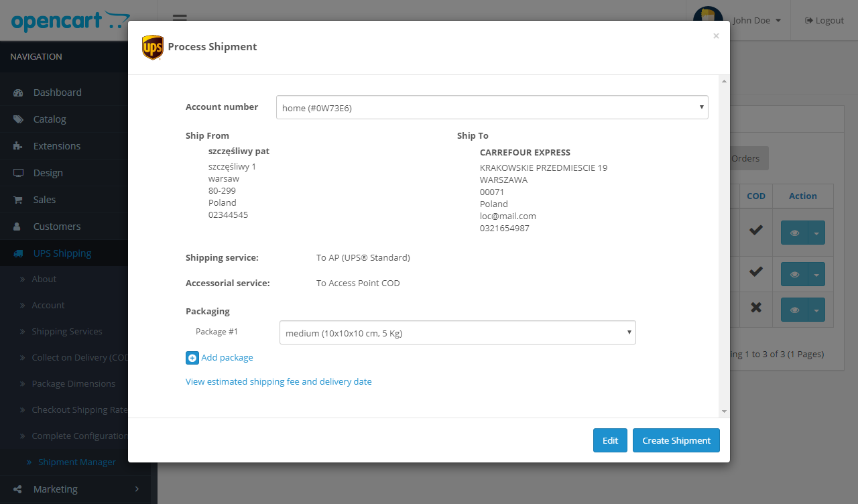Open the Account number dropdown
The image size is (858, 504).
[492, 107]
